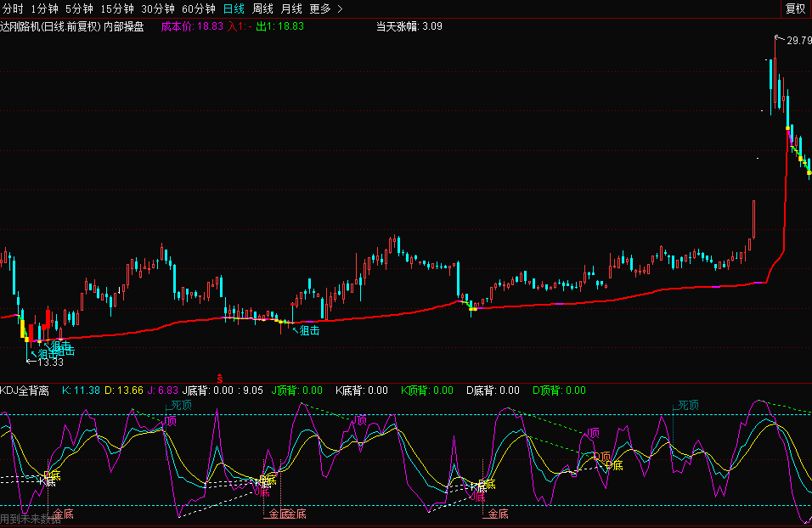
Task: Click the 成本价: 18.83 readout
Action: pos(192,26)
